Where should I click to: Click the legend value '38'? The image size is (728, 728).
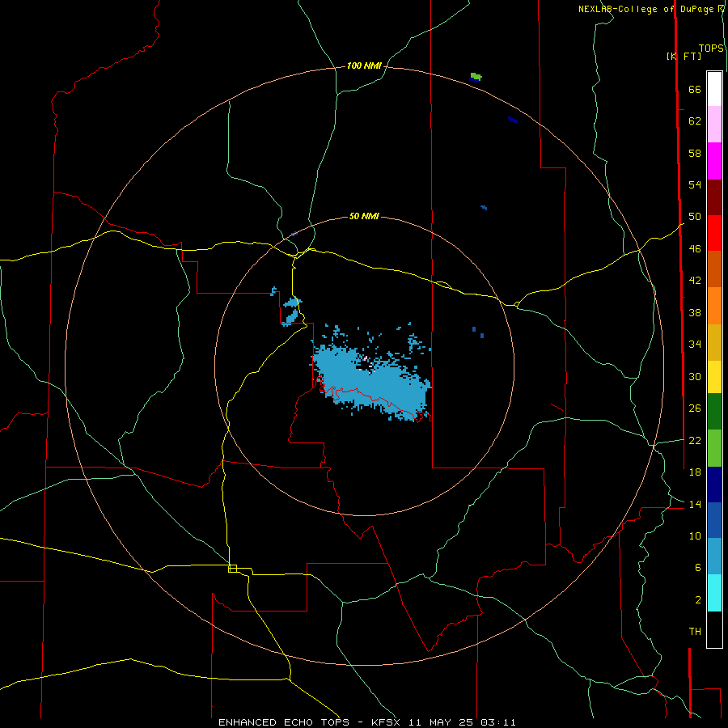click(695, 312)
